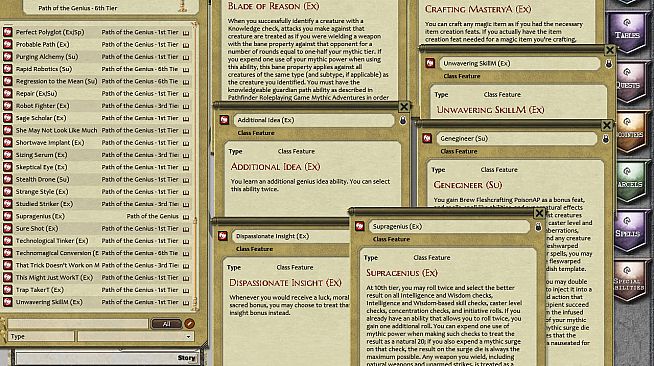
Task: Open book icon on Perfect Polyglot row
Action: pos(186,33)
